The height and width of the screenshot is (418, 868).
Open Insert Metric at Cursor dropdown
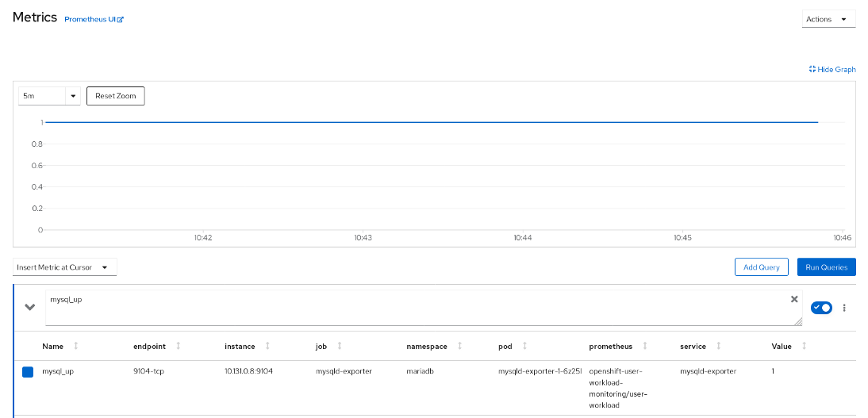(65, 267)
